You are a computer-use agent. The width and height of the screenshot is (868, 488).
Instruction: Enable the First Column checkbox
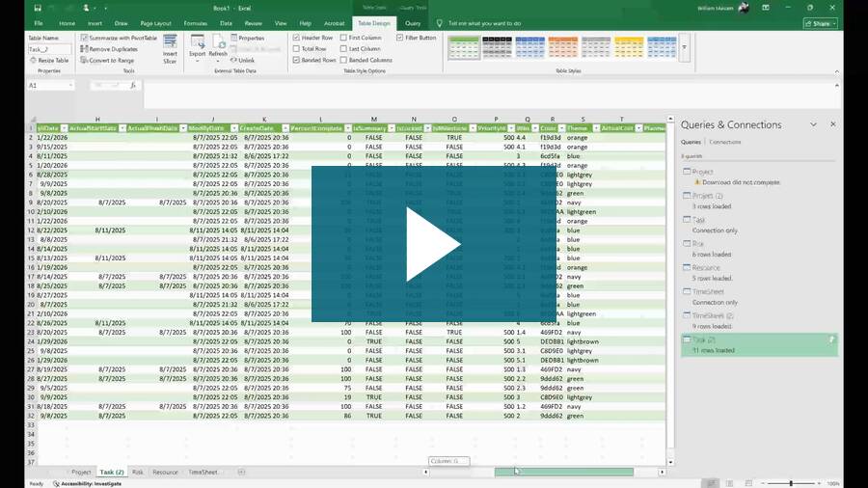point(343,38)
